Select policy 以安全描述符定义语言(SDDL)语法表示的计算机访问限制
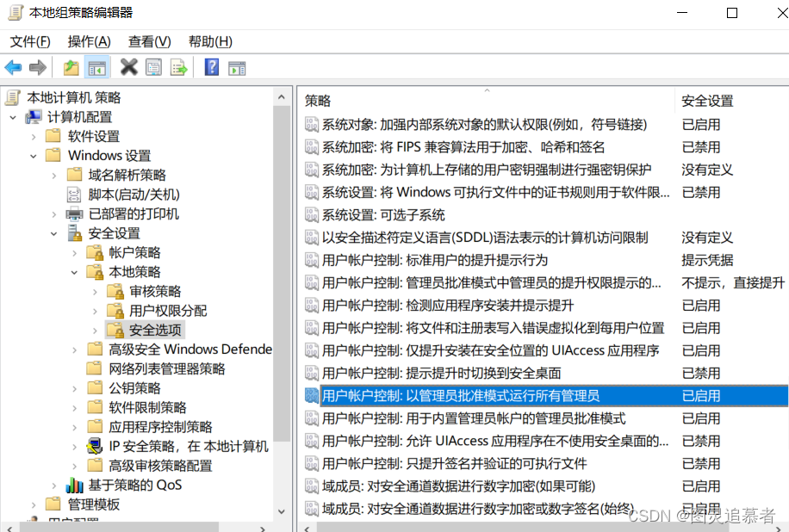 (485, 238)
